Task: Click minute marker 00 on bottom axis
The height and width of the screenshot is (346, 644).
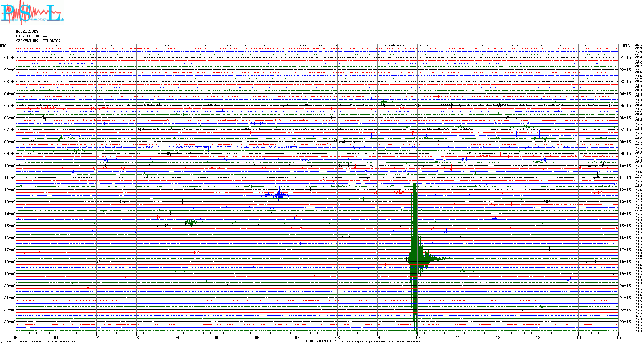Action: pos(16,337)
